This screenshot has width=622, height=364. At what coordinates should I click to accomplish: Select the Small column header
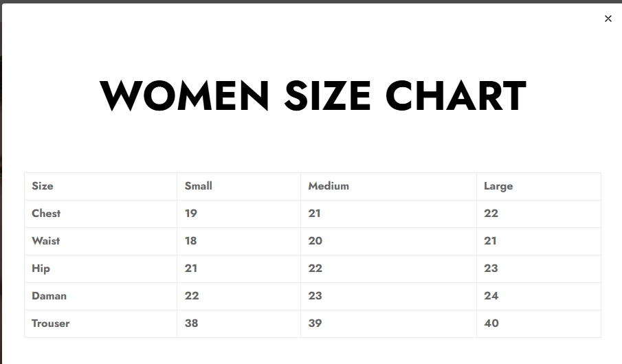point(199,186)
